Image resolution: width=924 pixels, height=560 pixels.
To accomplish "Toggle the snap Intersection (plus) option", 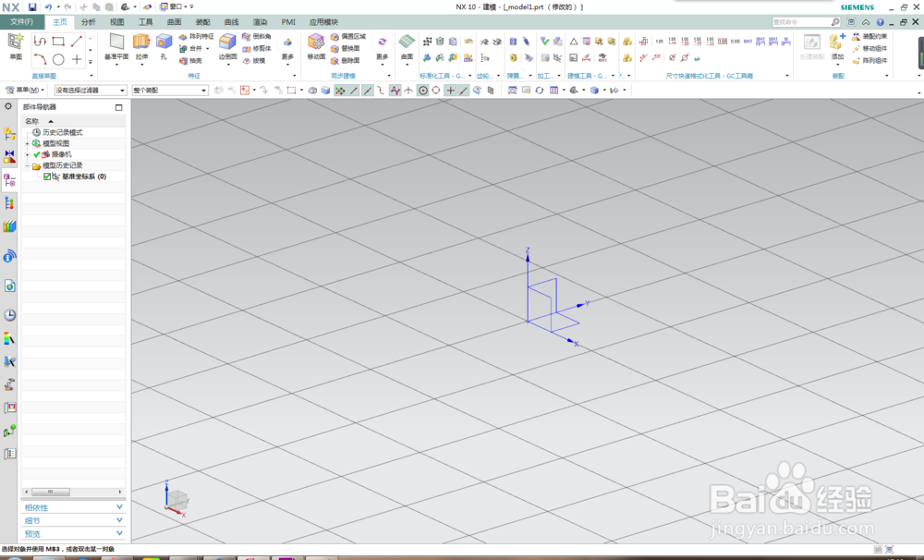I will point(450,91).
